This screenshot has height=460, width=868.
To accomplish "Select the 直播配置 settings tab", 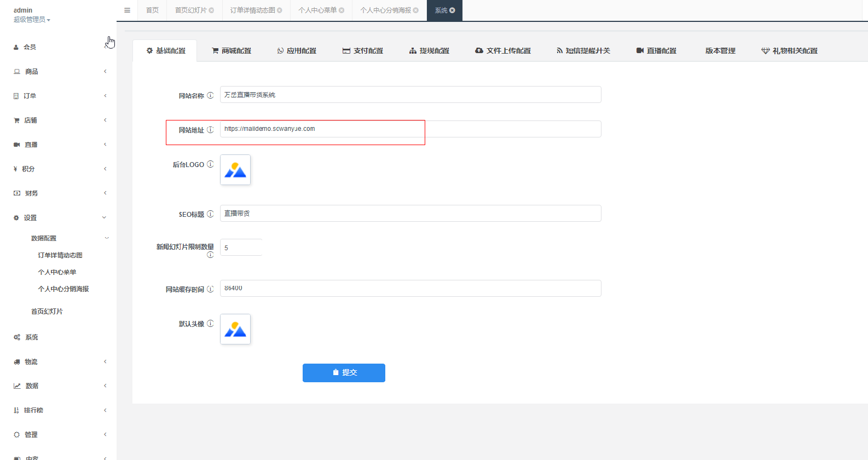I will pos(656,51).
